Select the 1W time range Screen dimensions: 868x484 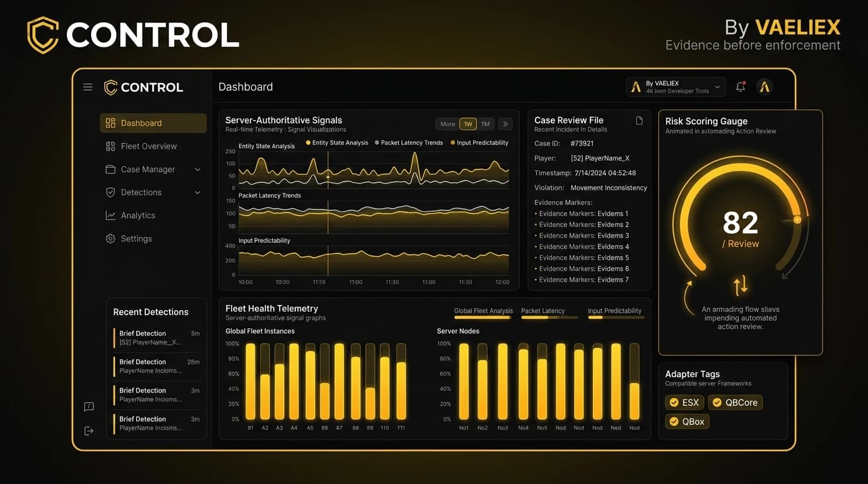468,124
